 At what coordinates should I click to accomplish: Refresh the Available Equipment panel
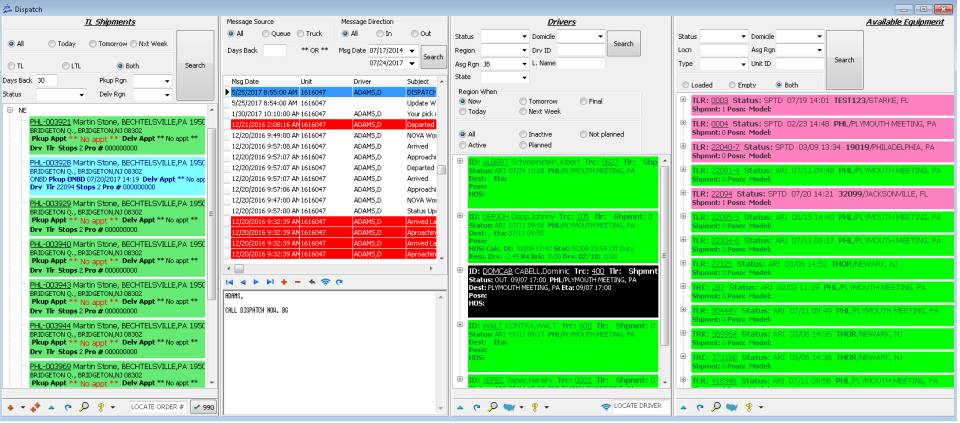point(700,407)
